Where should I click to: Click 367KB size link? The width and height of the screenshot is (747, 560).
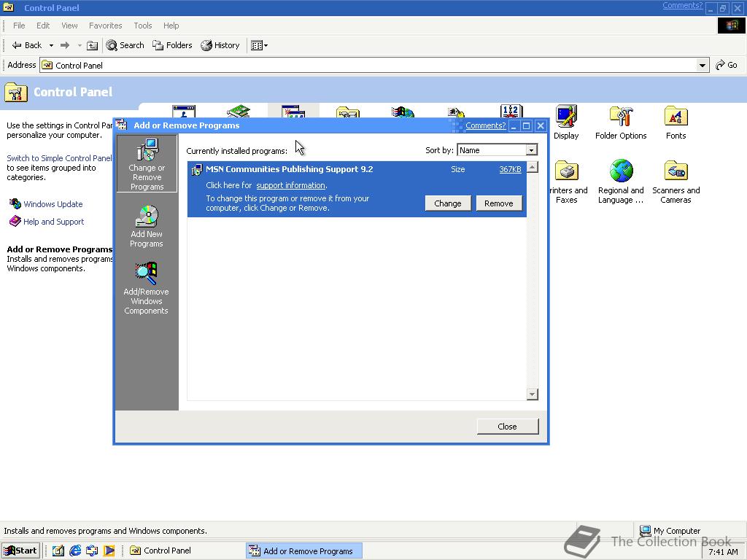pos(510,169)
